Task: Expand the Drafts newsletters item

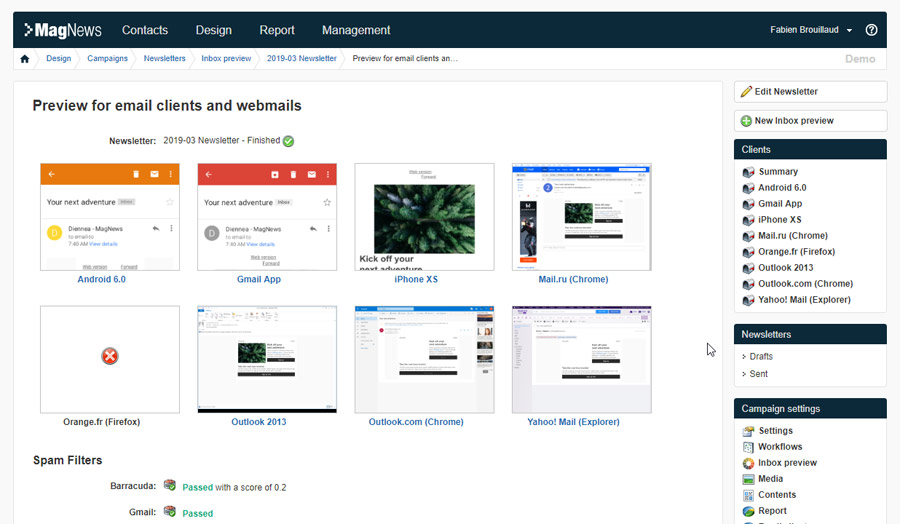Action: (761, 356)
